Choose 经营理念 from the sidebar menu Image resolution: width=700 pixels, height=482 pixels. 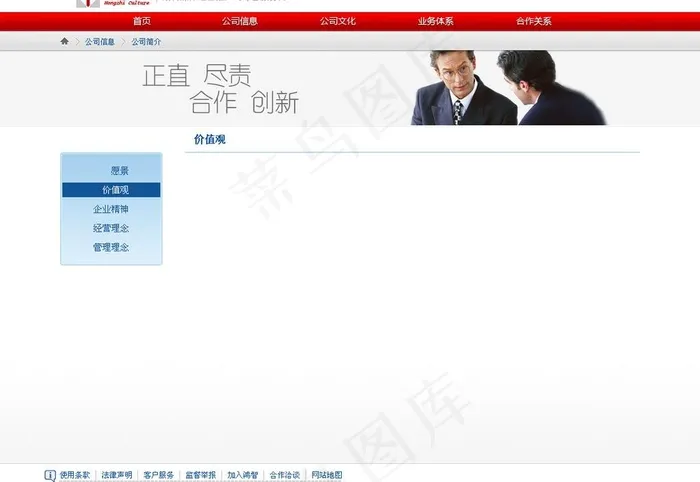(x=111, y=228)
